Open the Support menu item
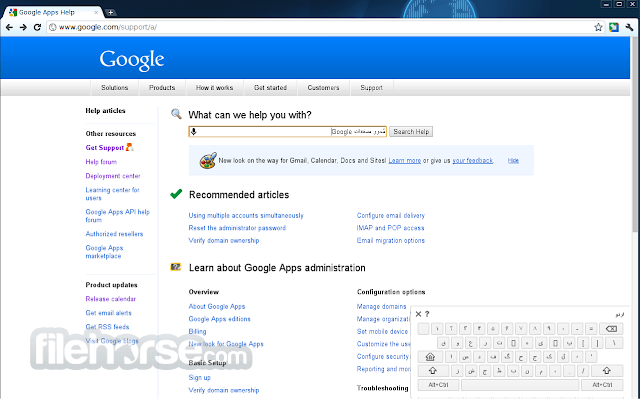Screen dimensions: 640x400 coord(371,88)
